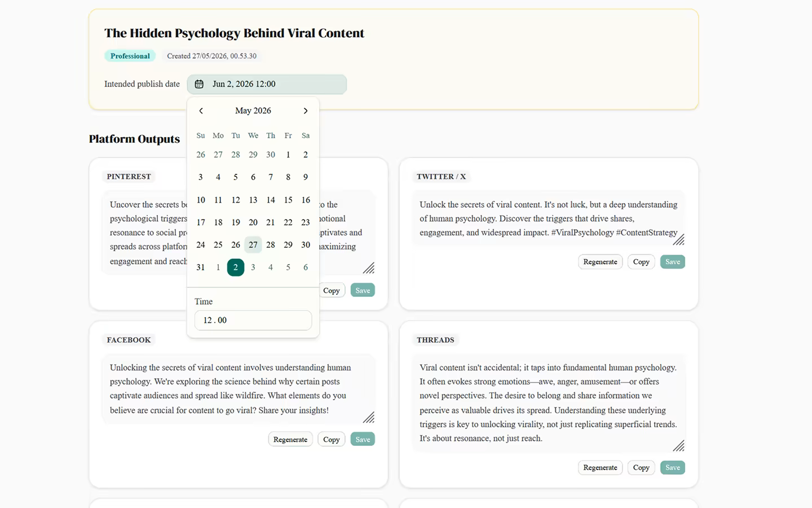The width and height of the screenshot is (812, 508).
Task: Copy the Twitter / X output
Action: click(641, 262)
